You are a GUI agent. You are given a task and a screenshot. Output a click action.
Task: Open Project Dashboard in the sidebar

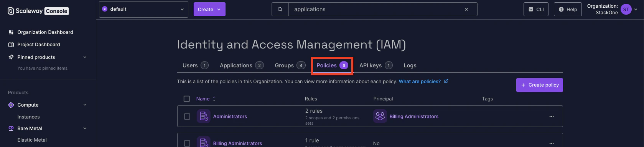[x=39, y=45]
